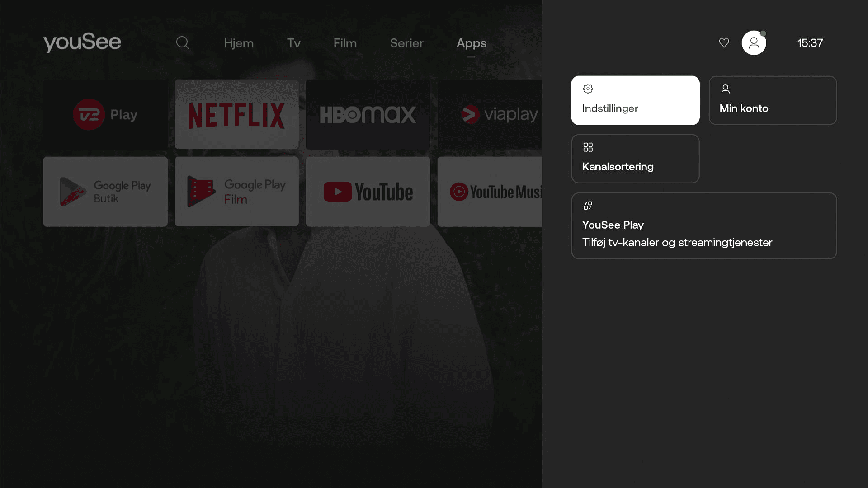Click the gear icon in Indstillinger
The image size is (868, 488).
588,89
